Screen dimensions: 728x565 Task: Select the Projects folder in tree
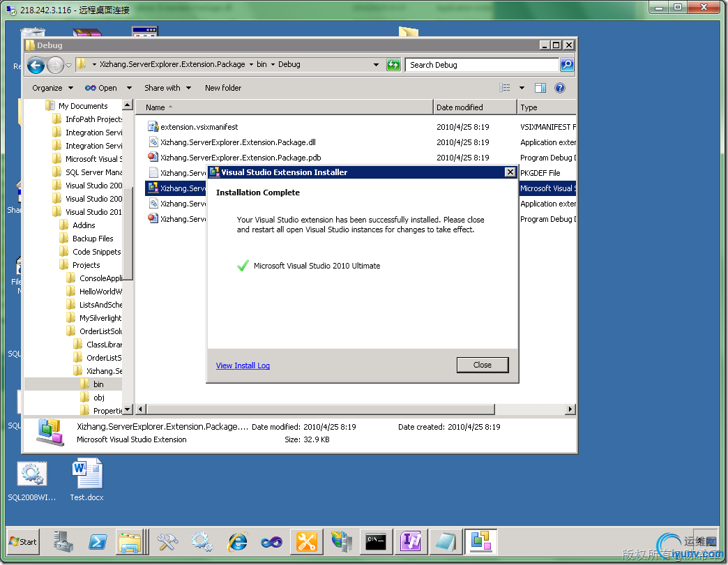(86, 265)
